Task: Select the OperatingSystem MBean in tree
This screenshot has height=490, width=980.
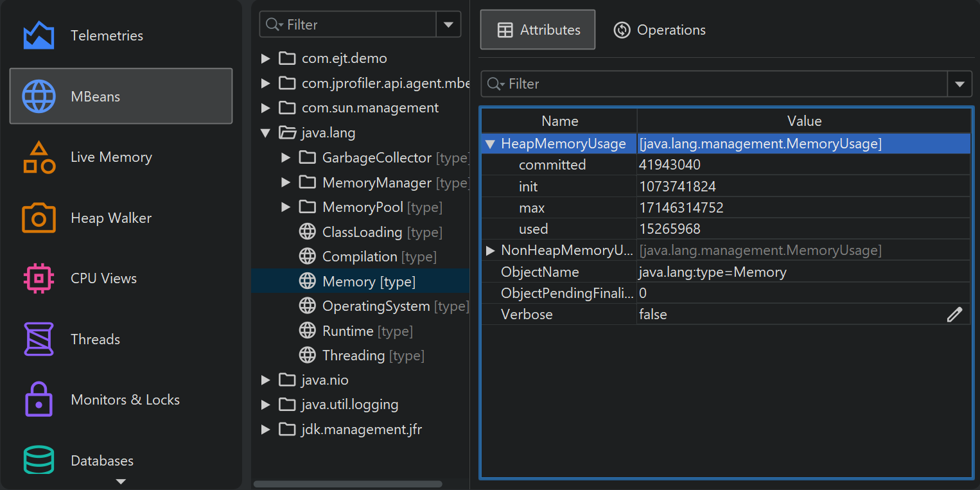Action: coord(376,306)
